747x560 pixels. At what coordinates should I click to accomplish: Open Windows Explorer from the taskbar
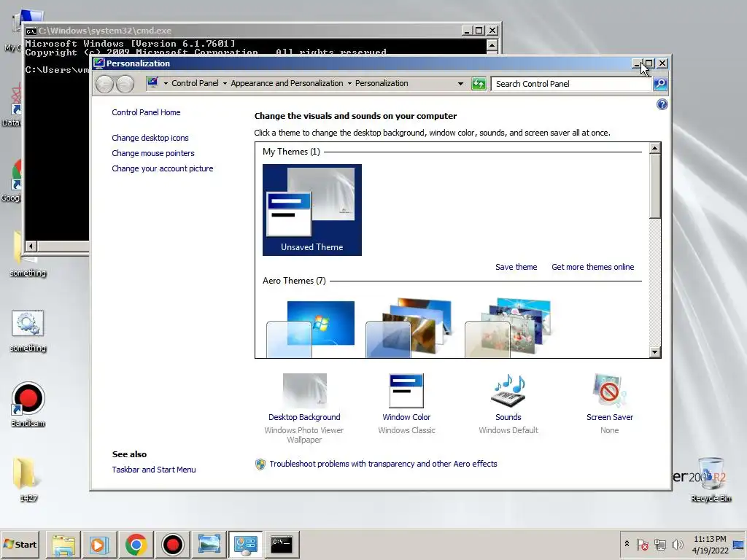tap(63, 544)
